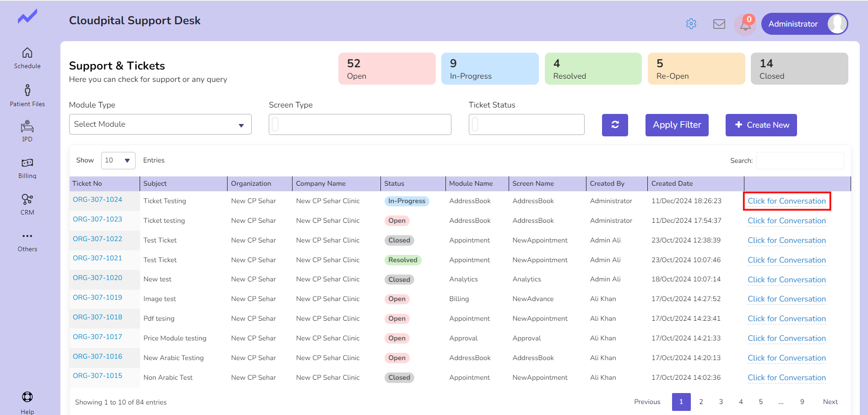This screenshot has height=415, width=868.
Task: Open settings gear icon in header
Action: (x=691, y=24)
